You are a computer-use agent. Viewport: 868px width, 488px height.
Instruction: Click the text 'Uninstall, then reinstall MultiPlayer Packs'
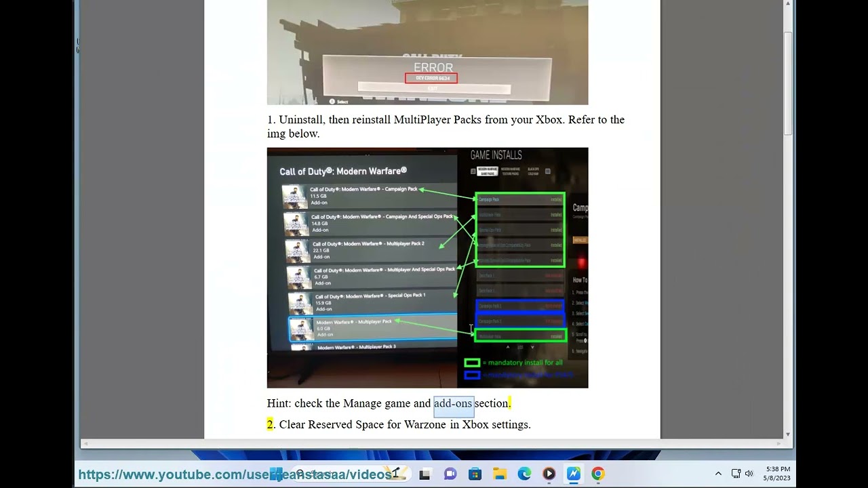click(x=380, y=119)
